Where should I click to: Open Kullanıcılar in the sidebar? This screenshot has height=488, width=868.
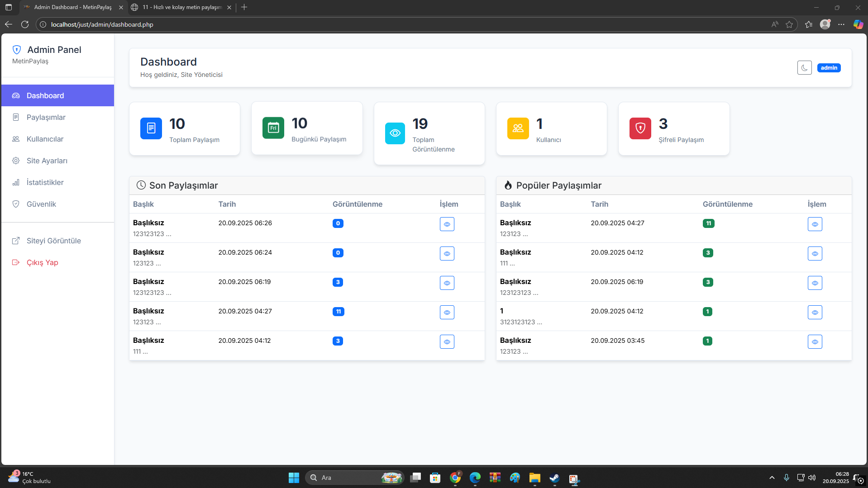point(45,139)
